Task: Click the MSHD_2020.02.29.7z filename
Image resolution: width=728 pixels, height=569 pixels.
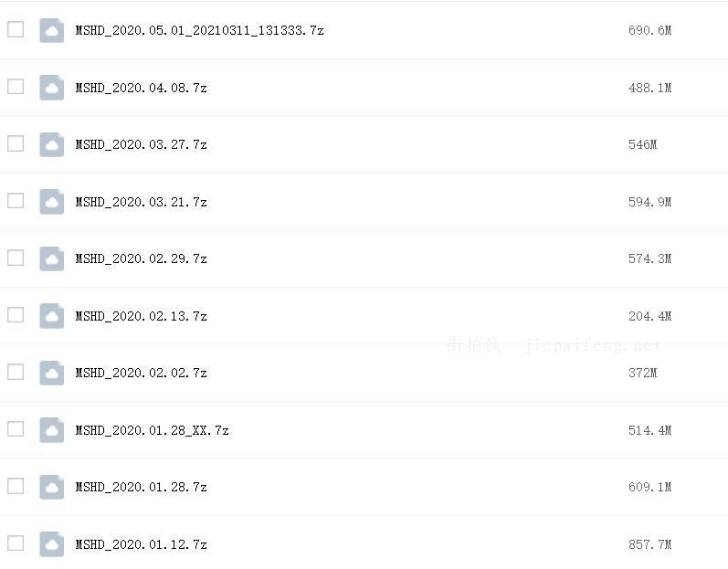Action: (x=141, y=259)
